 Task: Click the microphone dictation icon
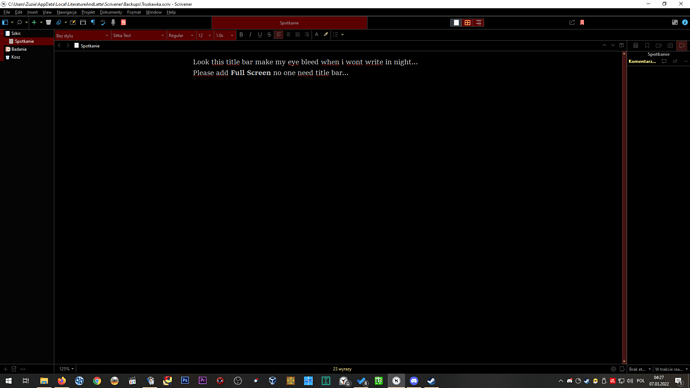113,22
